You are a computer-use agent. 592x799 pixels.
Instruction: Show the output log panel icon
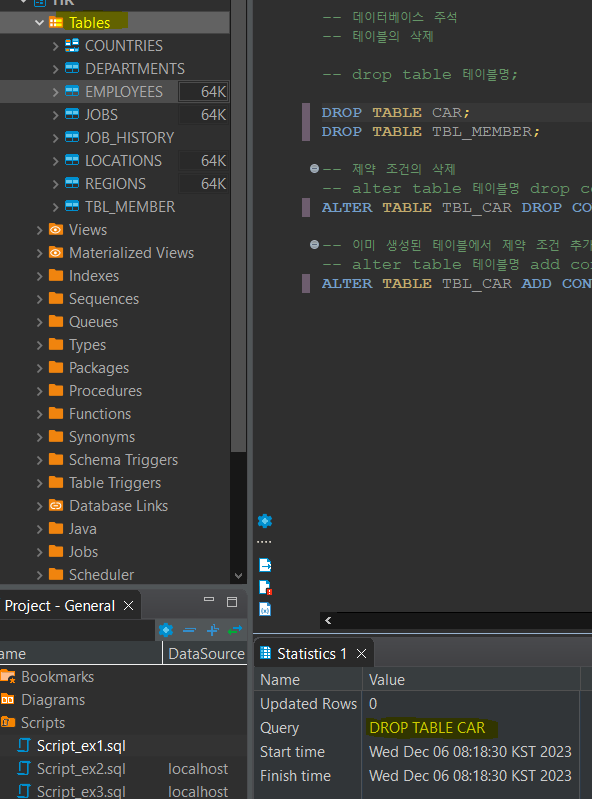[265, 565]
